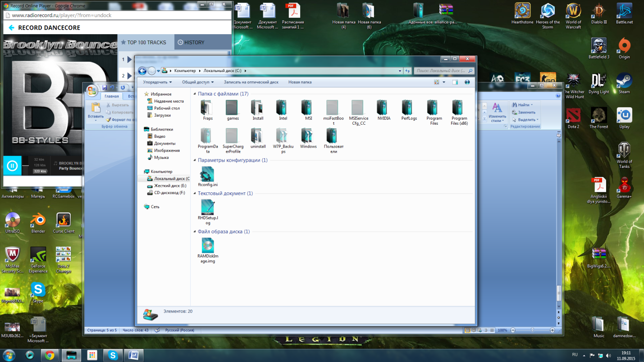Toggle the Explorer preview pane button
The width and height of the screenshot is (644, 362).
[x=455, y=82]
